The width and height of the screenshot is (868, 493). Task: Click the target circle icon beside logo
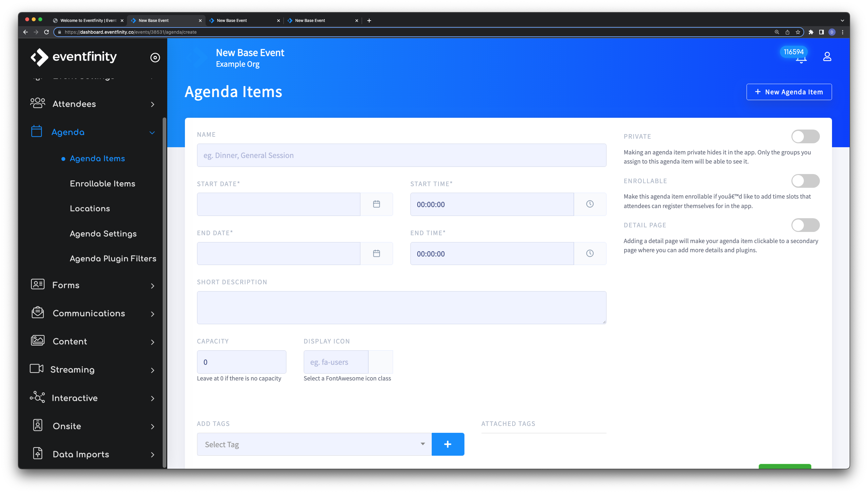(x=155, y=58)
